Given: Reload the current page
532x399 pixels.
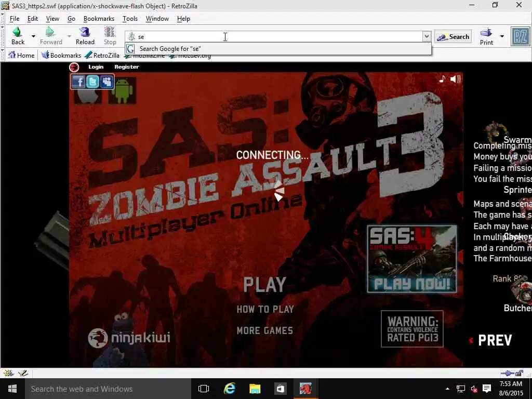Looking at the screenshot, I should point(85,36).
